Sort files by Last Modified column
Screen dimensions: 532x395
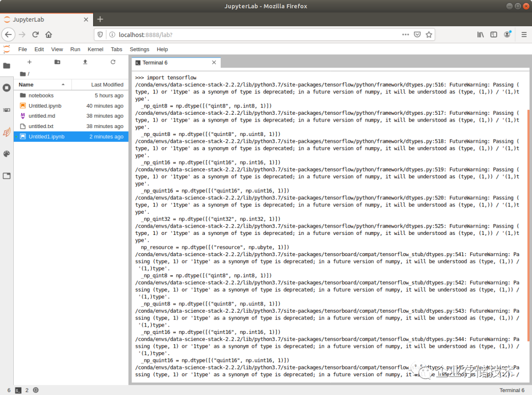pyautogui.click(x=100, y=85)
